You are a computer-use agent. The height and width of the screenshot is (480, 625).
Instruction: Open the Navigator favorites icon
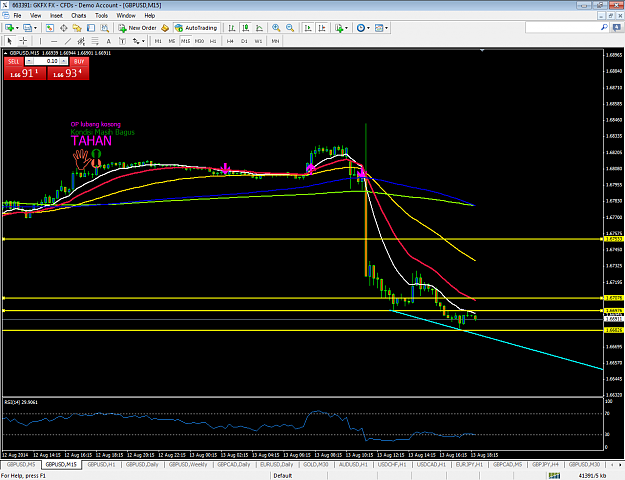point(77,28)
